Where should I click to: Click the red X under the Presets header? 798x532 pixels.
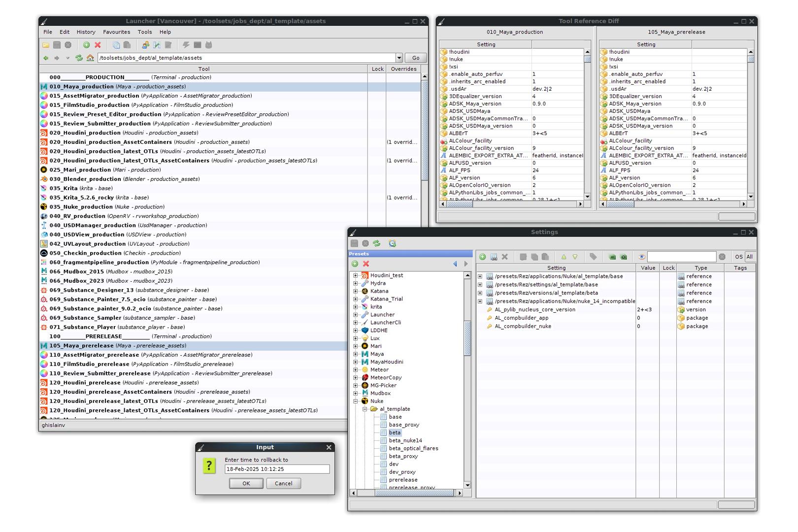click(366, 264)
